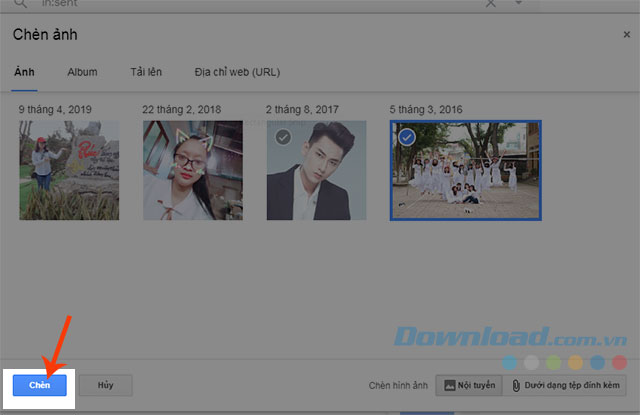Tick the gray checkmark on the 2017 photo
Image resolution: width=640 pixels, height=415 pixels.
click(283, 136)
